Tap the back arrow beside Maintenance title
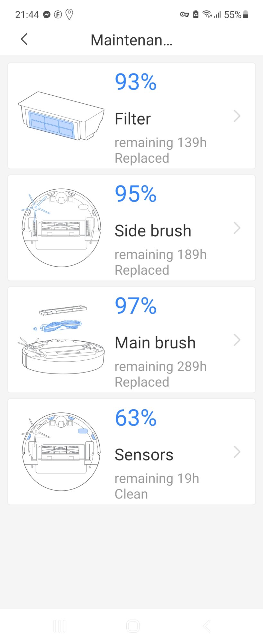 tap(24, 39)
